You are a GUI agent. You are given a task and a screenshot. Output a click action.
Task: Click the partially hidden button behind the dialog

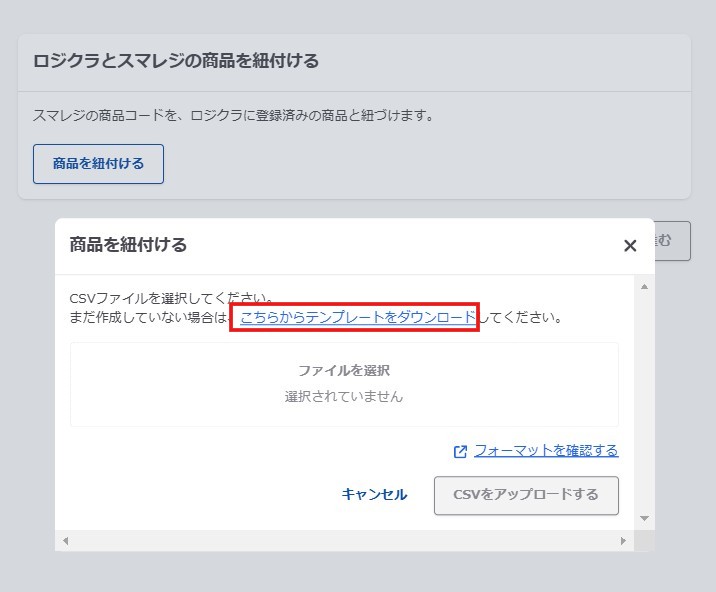click(672, 241)
